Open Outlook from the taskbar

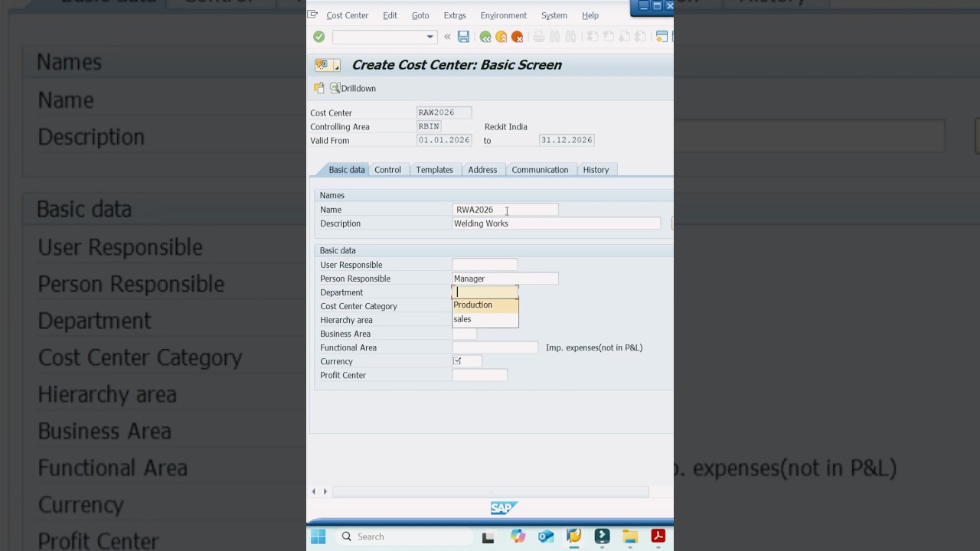point(546,536)
